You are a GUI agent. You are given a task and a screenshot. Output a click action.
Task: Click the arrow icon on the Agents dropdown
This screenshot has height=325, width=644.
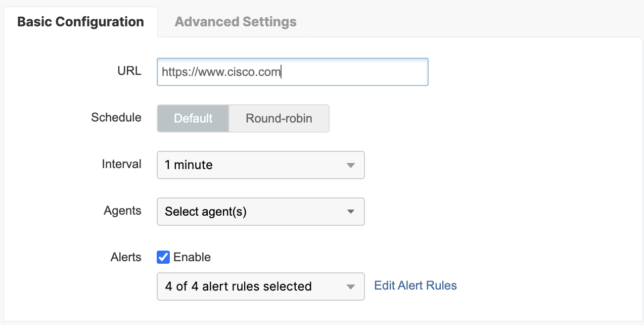tap(351, 212)
